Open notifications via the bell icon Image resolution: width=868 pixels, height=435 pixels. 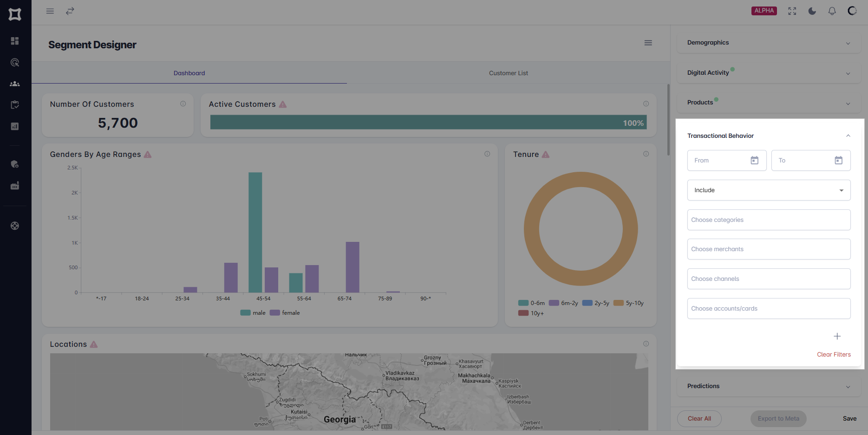click(832, 11)
